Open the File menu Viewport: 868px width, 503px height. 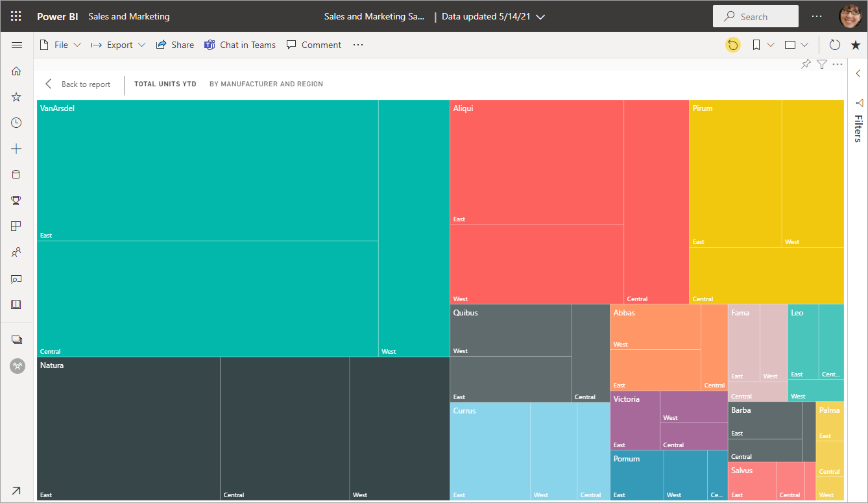tap(60, 45)
